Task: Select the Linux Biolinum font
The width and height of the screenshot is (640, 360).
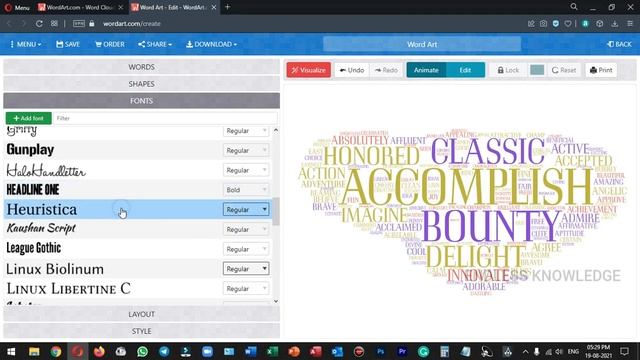Action: [55, 269]
